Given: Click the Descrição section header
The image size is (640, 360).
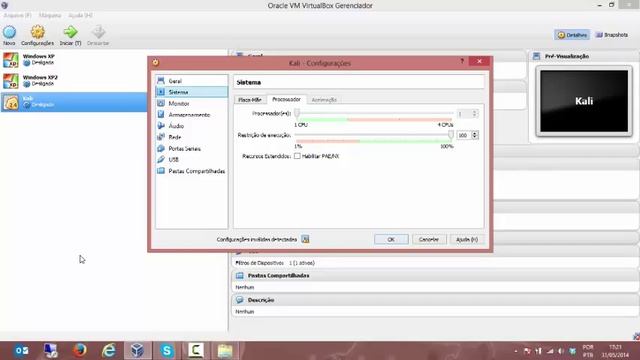Looking at the screenshot, I should pyautogui.click(x=435, y=300).
